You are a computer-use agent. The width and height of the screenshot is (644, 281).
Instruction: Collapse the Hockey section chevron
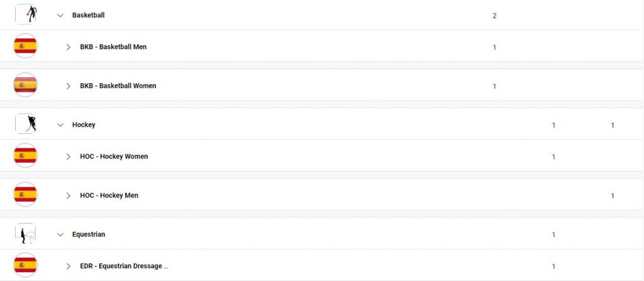60,125
